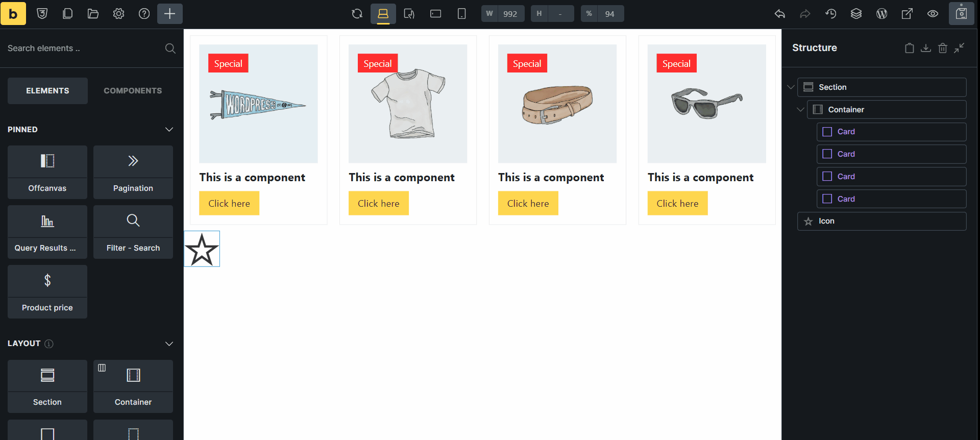Toggle the preview eye icon

coord(933,14)
